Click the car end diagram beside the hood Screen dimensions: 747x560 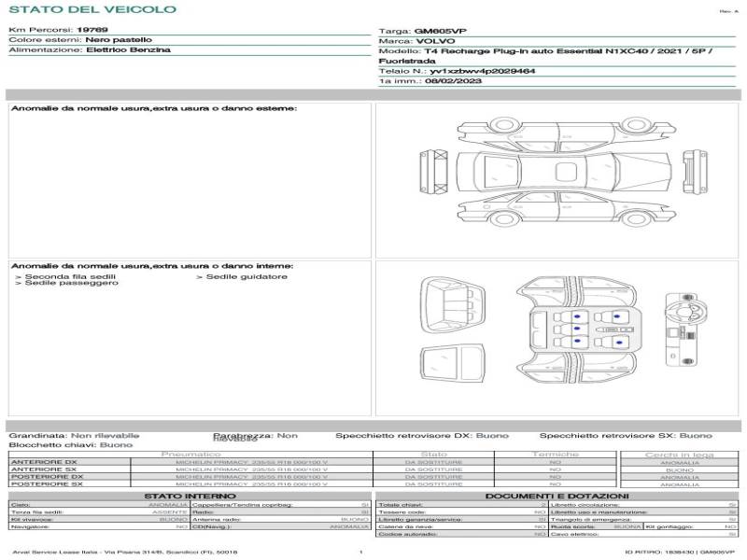(x=695, y=172)
